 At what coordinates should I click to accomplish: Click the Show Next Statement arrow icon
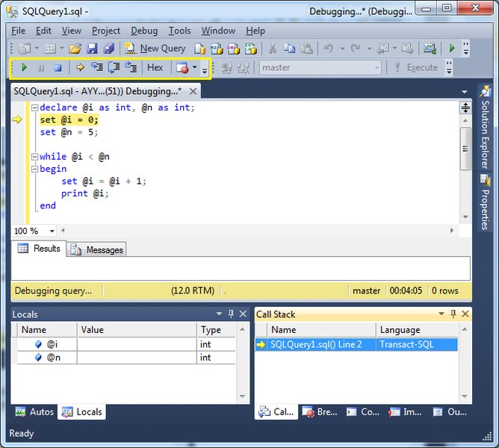(x=80, y=67)
